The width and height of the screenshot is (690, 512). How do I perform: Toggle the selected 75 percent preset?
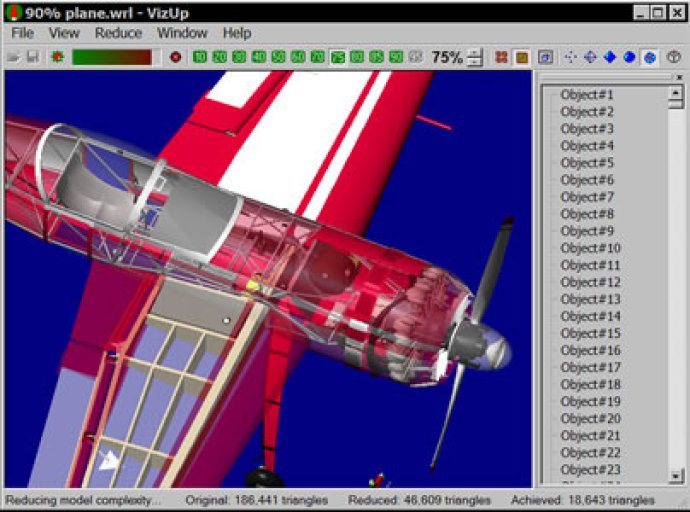coord(338,57)
